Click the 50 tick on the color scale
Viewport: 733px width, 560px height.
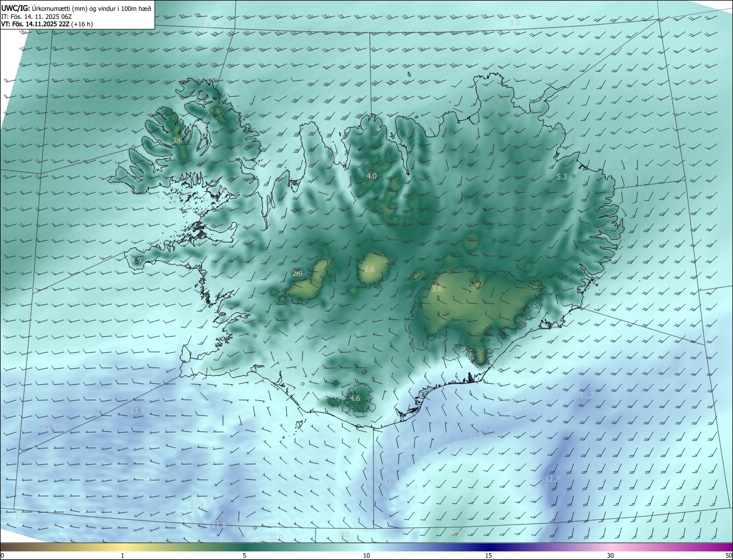click(x=728, y=555)
